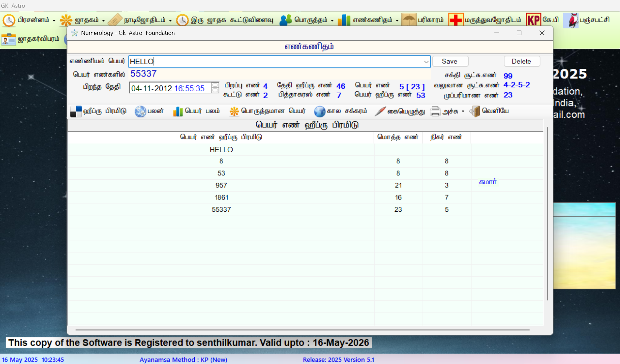620x364 pixels.
Task: Click கையெழுத்து pen icon
Action: pos(380,111)
